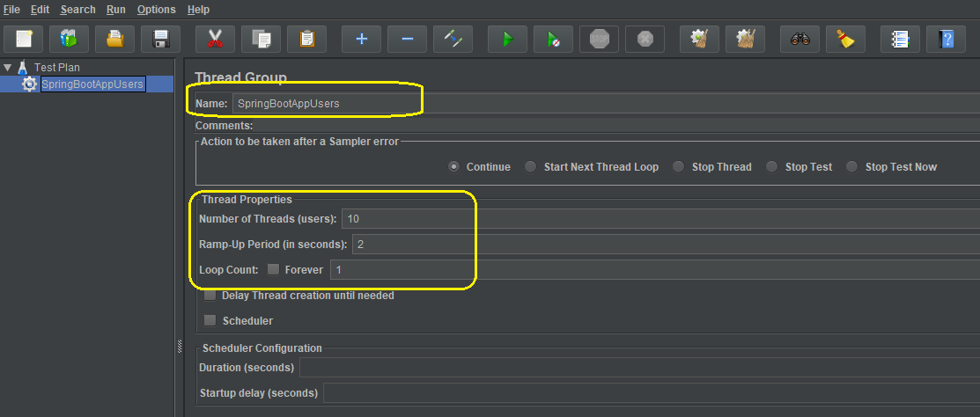
Task: Click the panel divider grip handle
Action: point(180,346)
